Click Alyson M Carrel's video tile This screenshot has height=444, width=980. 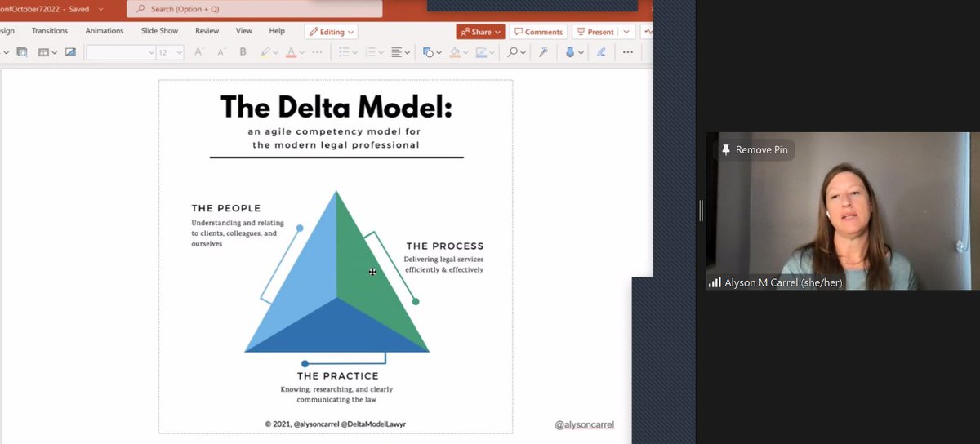[x=843, y=211]
